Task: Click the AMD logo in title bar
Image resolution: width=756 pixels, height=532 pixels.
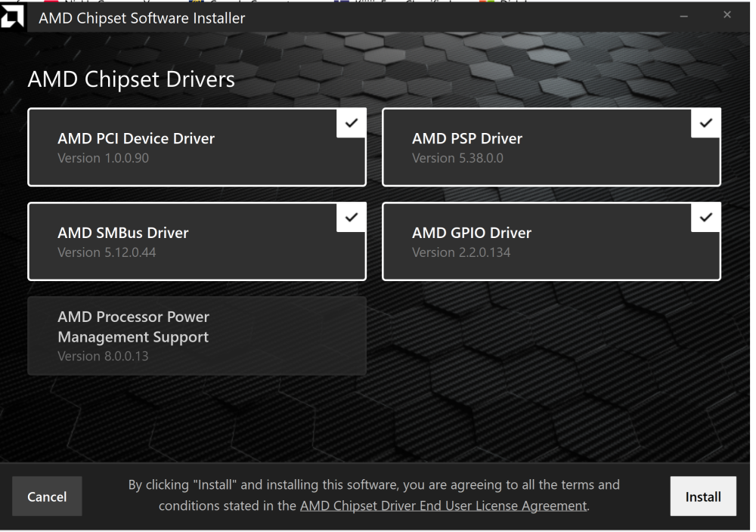Action: click(13, 17)
